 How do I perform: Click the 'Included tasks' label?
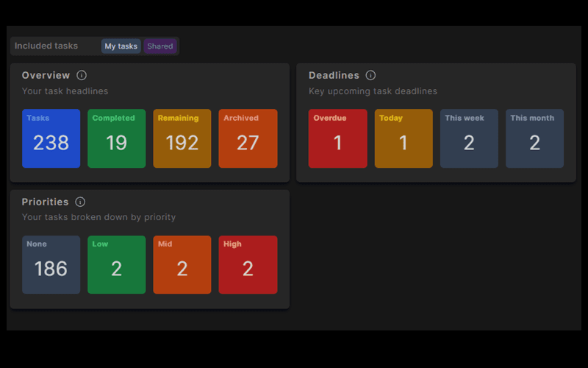(x=46, y=46)
